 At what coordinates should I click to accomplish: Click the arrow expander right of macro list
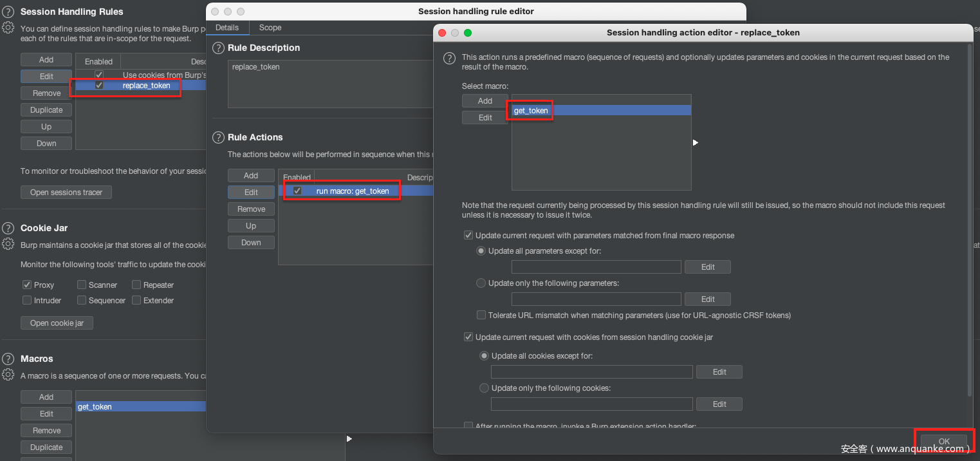[696, 142]
